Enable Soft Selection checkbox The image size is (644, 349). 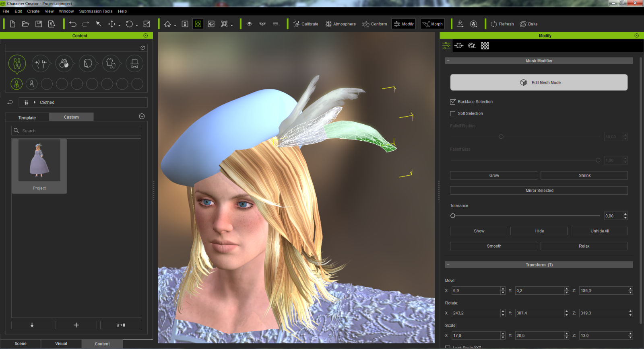tap(453, 113)
